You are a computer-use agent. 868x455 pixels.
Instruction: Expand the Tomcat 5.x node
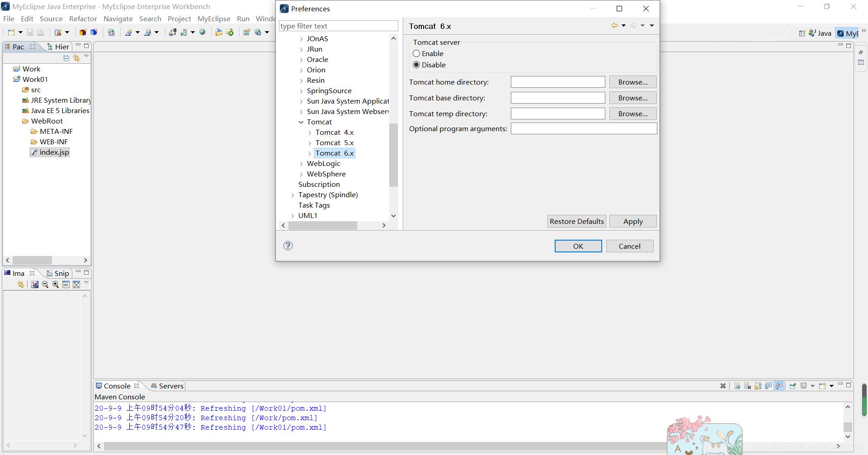click(310, 143)
